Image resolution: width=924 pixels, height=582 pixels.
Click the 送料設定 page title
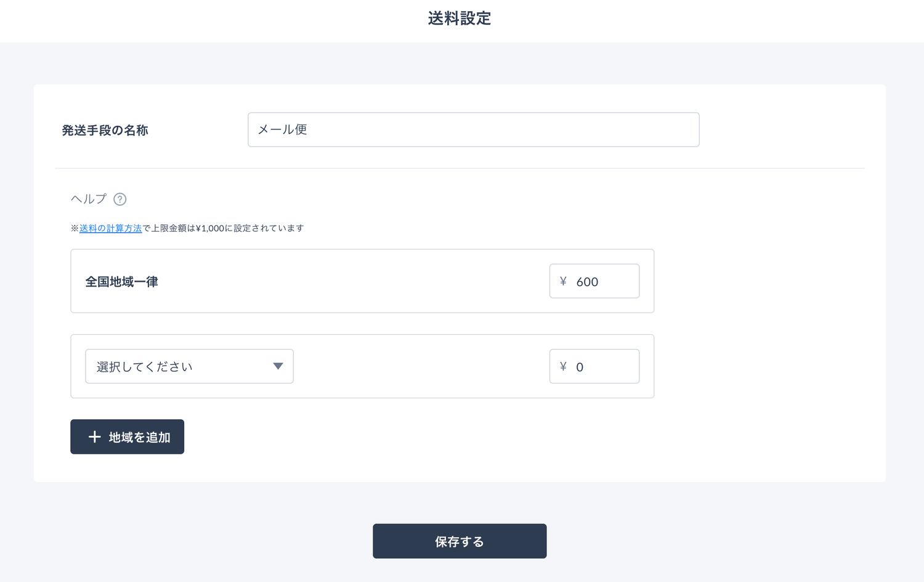point(458,18)
